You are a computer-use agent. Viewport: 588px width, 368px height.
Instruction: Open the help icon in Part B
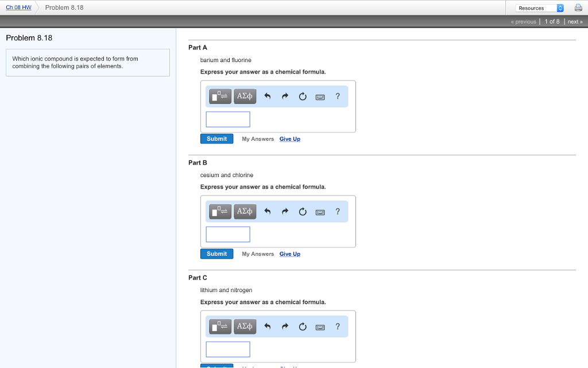click(x=338, y=212)
